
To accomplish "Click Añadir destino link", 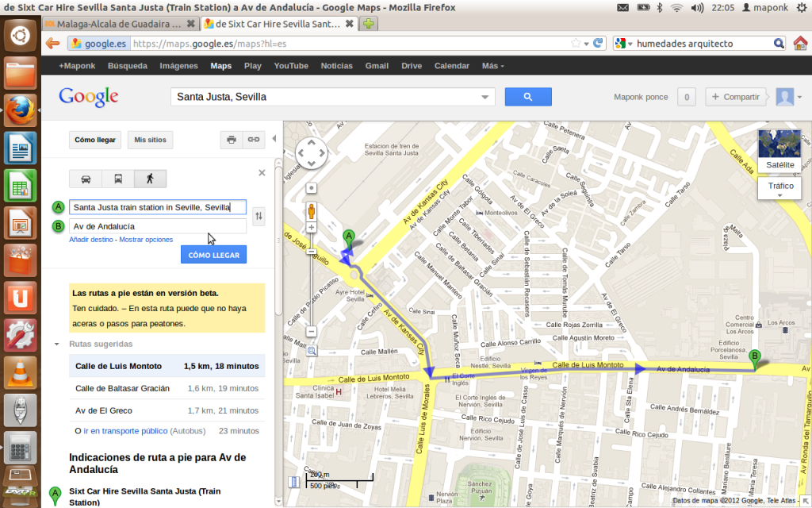I will pyautogui.click(x=91, y=240).
